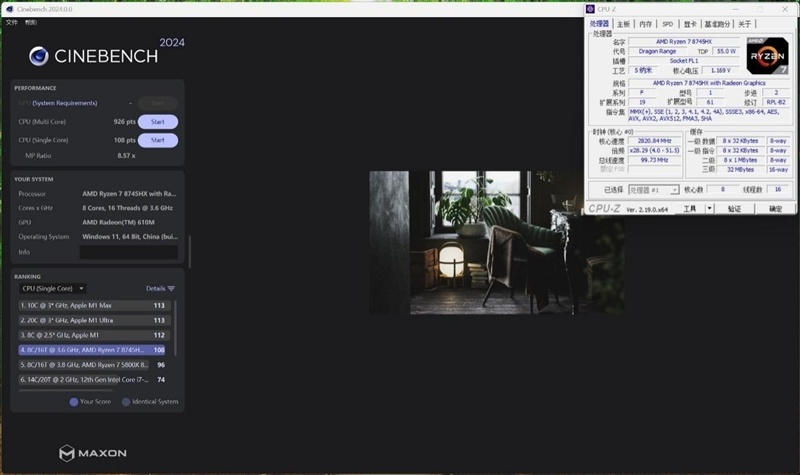
Task: Click the Processor value AMD Ryzen 7 8745HX
Action: tap(129, 194)
